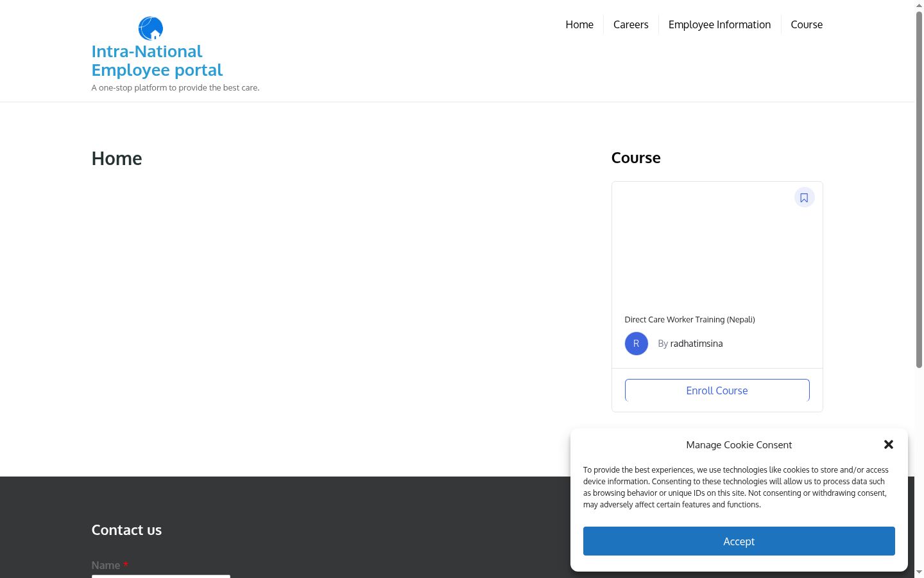Screen dimensions: 924x578
Task: Click the Contact us heading
Action: 126,530
